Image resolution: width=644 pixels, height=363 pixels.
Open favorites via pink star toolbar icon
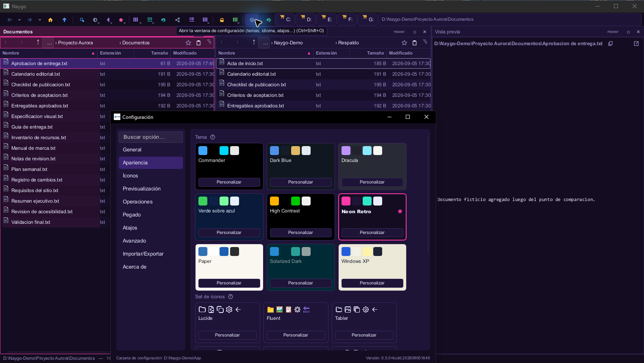121,20
